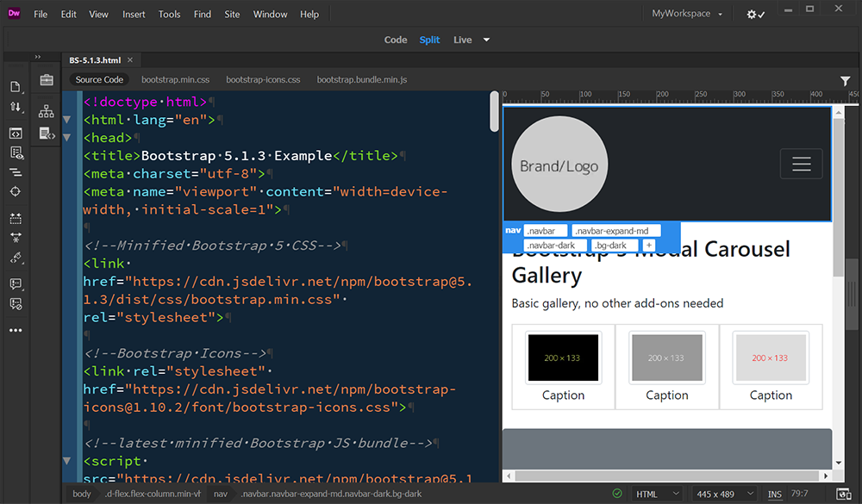Screen dimensions: 862x504
Task: Open the 445 x 489 window size dropdown
Action: pos(724,494)
